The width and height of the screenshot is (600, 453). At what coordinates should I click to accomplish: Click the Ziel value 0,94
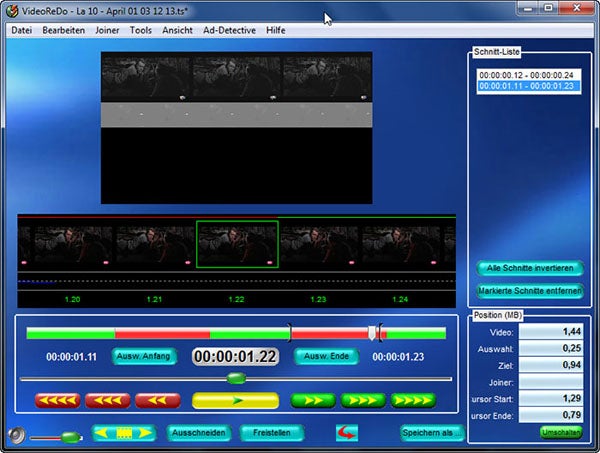tap(551, 365)
